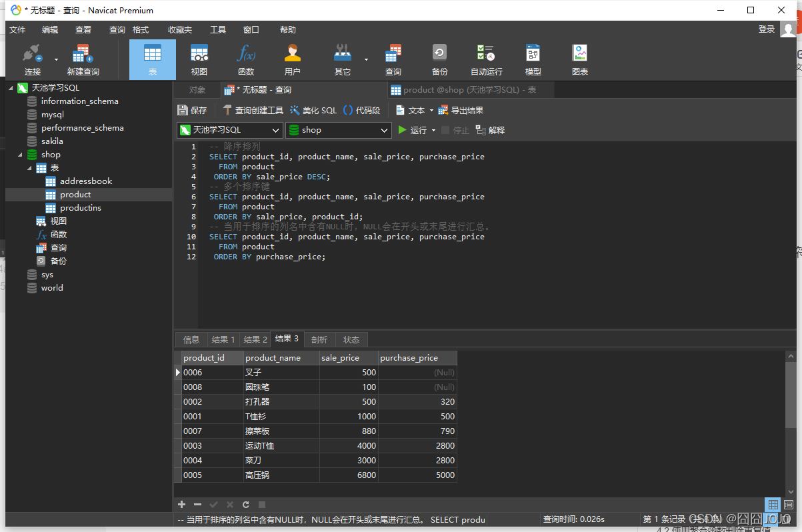Click the purchase_price column header

[x=417, y=358]
